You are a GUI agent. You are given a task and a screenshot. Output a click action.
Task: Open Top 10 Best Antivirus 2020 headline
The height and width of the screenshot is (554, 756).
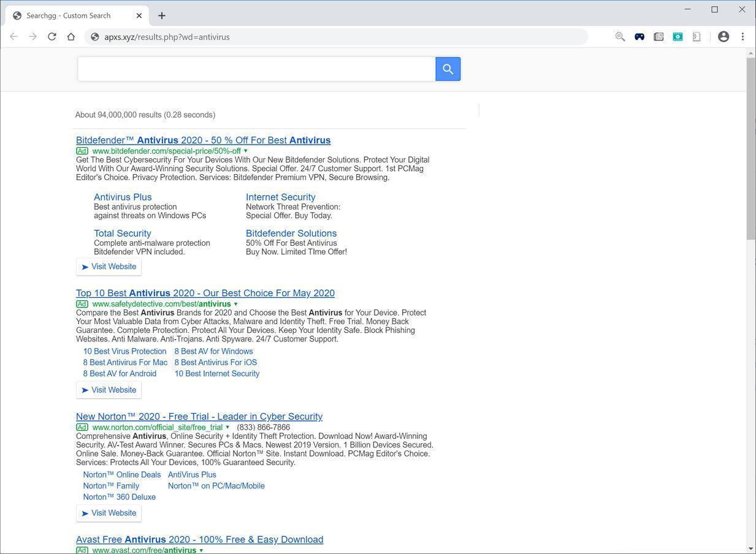(205, 293)
